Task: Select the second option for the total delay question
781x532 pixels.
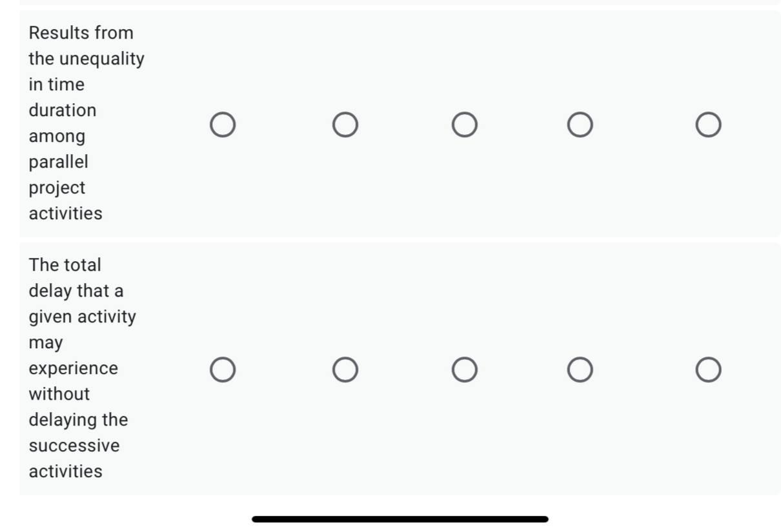Action: coord(345,369)
